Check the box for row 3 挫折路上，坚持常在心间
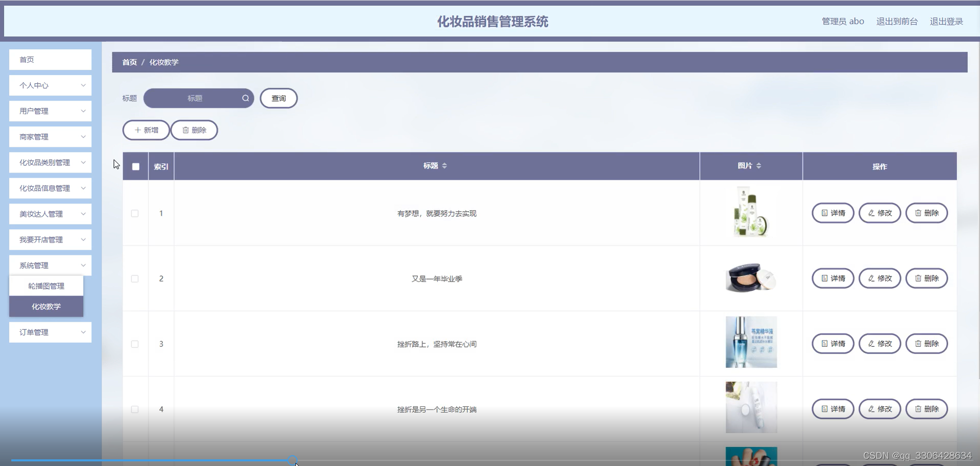 point(135,344)
